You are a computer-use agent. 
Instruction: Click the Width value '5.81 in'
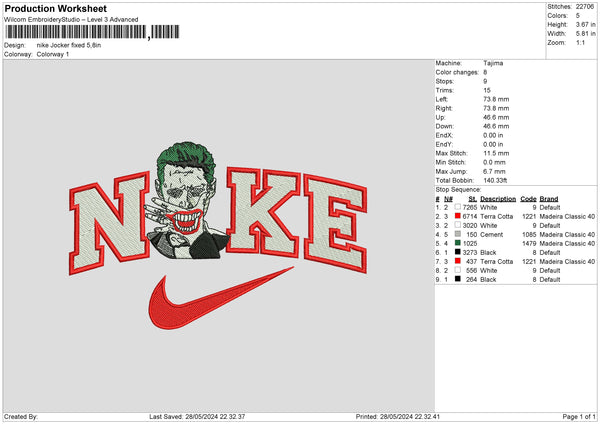click(x=585, y=34)
